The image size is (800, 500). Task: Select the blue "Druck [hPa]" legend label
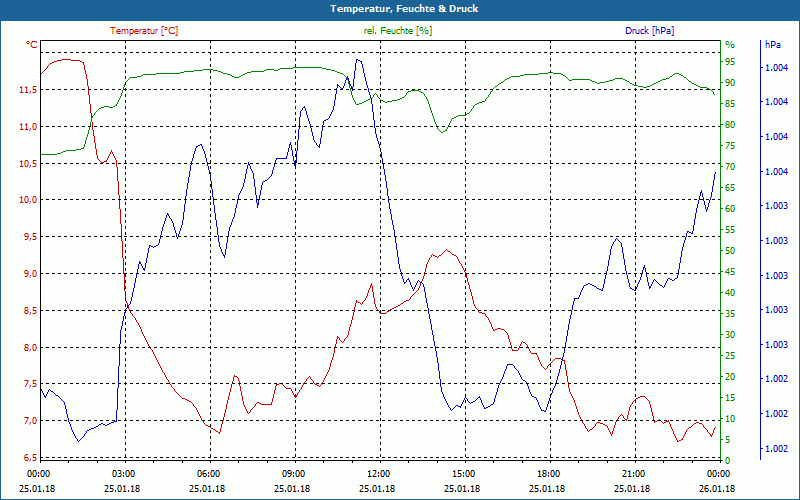pos(649,31)
